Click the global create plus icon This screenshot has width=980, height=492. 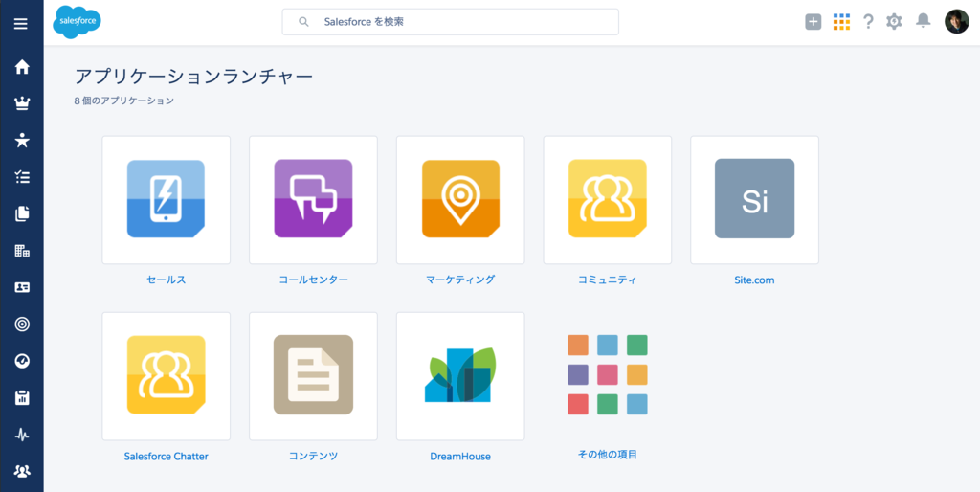tap(813, 22)
